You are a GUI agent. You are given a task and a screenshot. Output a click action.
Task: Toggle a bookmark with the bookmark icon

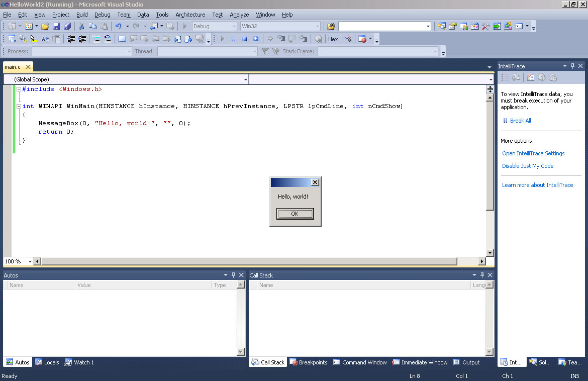(x=122, y=39)
